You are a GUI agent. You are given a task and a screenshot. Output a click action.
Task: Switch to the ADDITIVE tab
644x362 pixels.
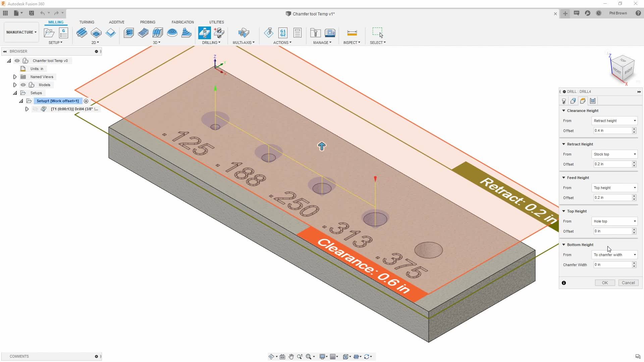(x=117, y=22)
